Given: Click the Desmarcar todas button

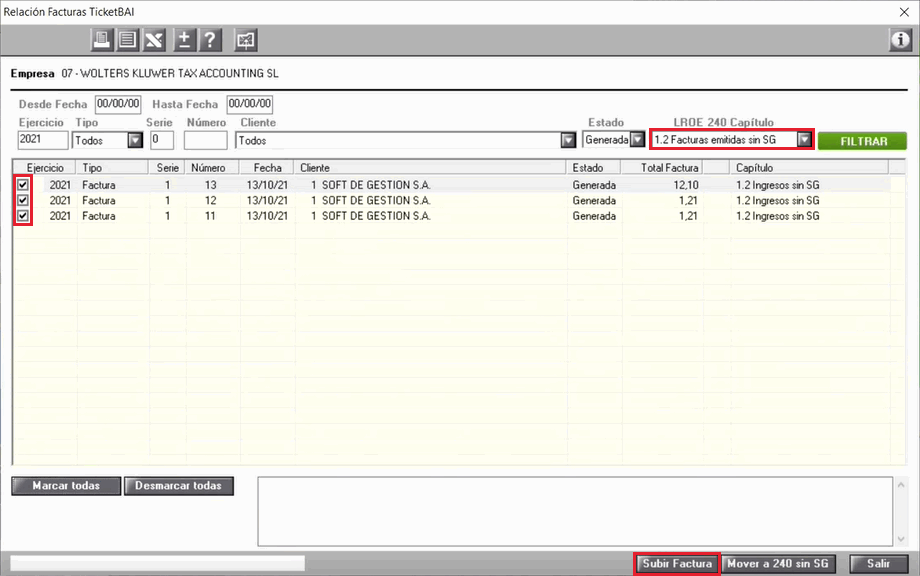Looking at the screenshot, I should (179, 486).
